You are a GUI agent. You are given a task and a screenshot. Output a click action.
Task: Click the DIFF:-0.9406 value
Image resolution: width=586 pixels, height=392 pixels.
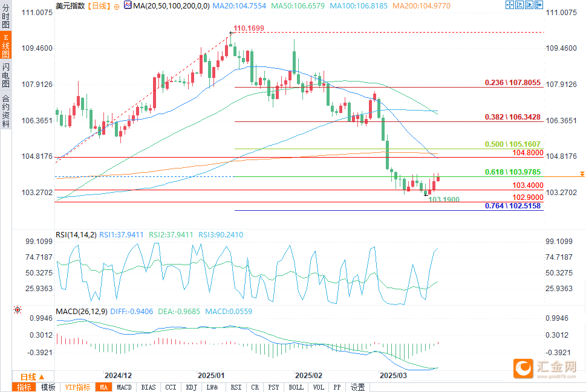[132, 311]
